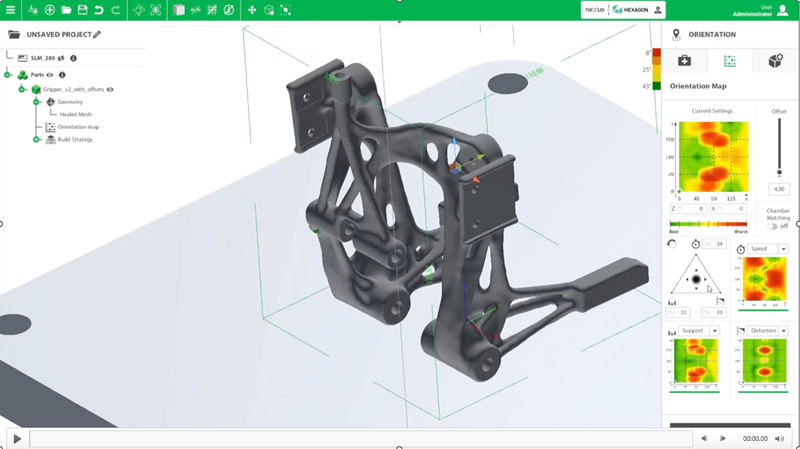The width and height of the screenshot is (800, 449).
Task: Turn on Chamber Matching switch
Action: point(772,226)
